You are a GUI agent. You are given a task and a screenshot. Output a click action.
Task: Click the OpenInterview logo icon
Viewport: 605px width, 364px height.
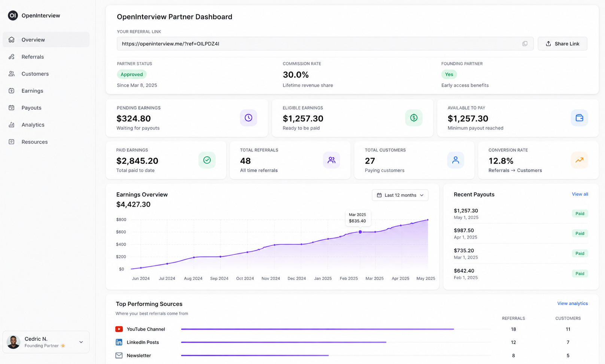click(13, 15)
